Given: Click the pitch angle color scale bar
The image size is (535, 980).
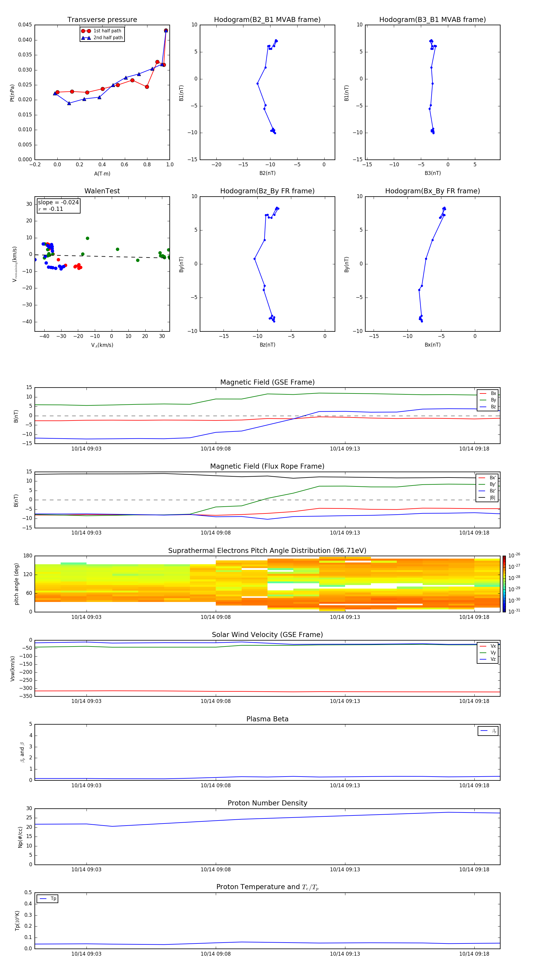Looking at the screenshot, I should [x=504, y=584].
